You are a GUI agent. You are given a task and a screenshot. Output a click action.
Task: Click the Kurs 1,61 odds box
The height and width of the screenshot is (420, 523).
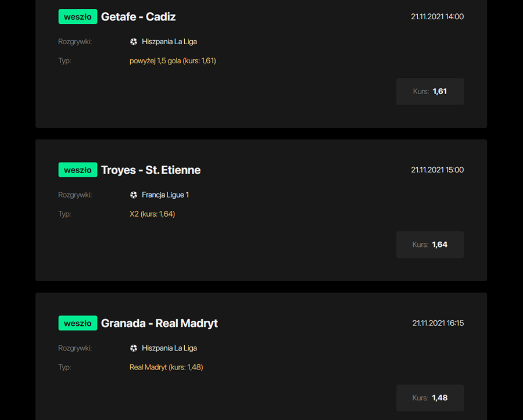[430, 91]
